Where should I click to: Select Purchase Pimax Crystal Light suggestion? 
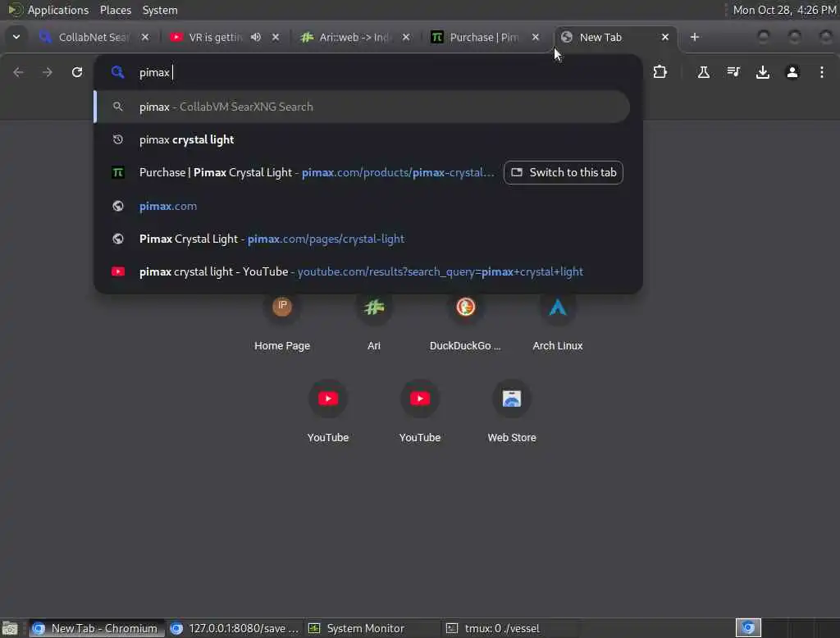[298, 172]
